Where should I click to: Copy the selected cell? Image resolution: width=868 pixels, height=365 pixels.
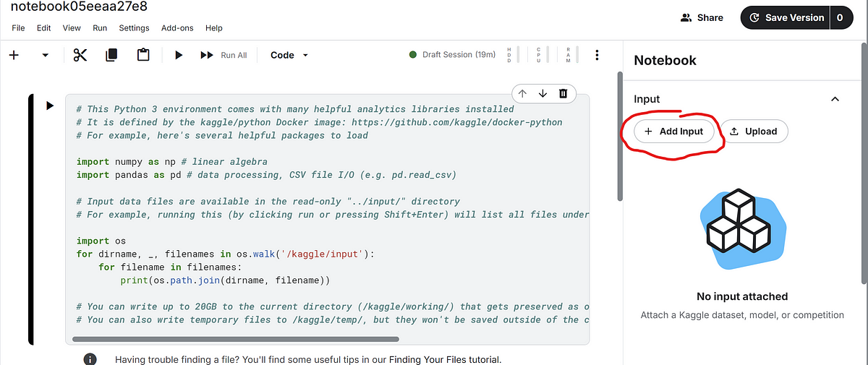pyautogui.click(x=111, y=55)
